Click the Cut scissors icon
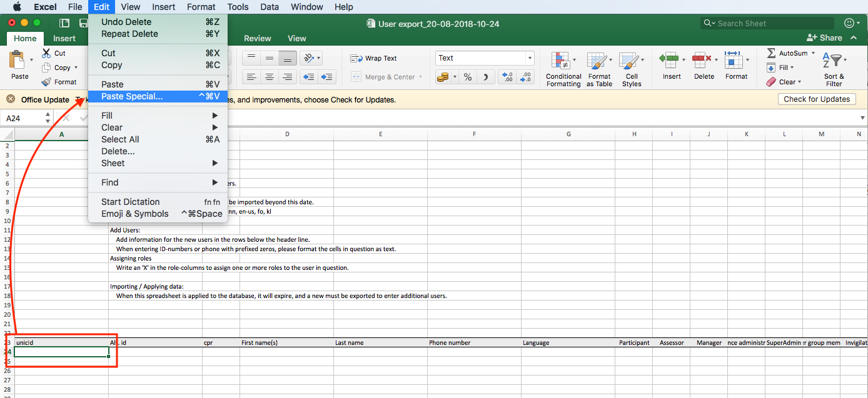Image resolution: width=868 pixels, height=398 pixels. pos(46,53)
